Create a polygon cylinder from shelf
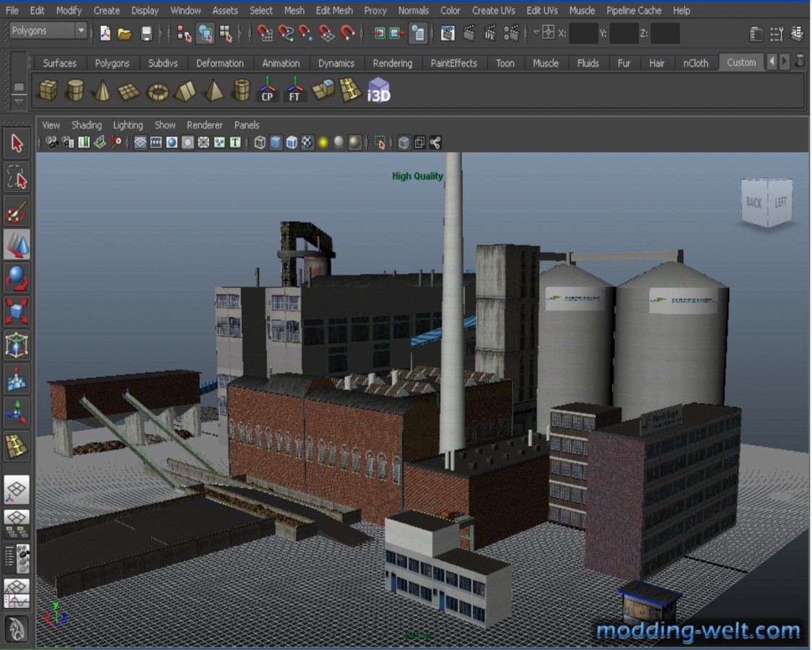Viewport: 812px width, 650px height. (x=75, y=90)
